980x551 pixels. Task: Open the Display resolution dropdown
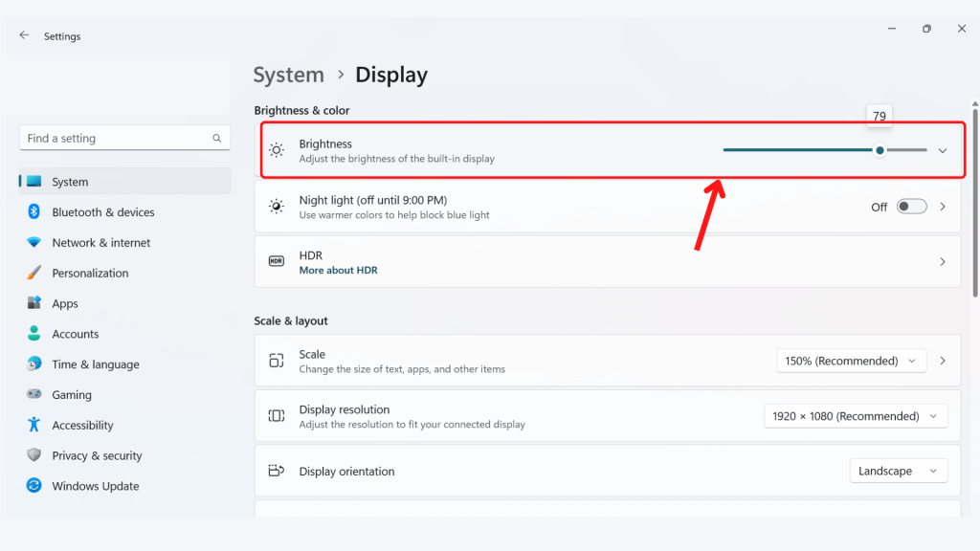856,416
